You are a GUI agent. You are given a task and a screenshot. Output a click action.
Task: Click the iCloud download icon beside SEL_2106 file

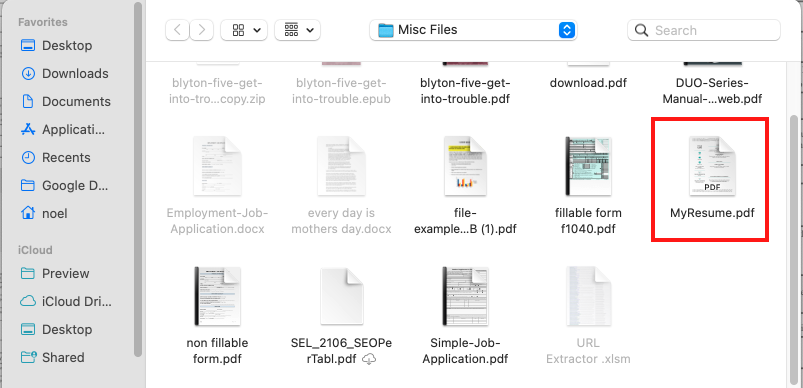(x=369, y=359)
